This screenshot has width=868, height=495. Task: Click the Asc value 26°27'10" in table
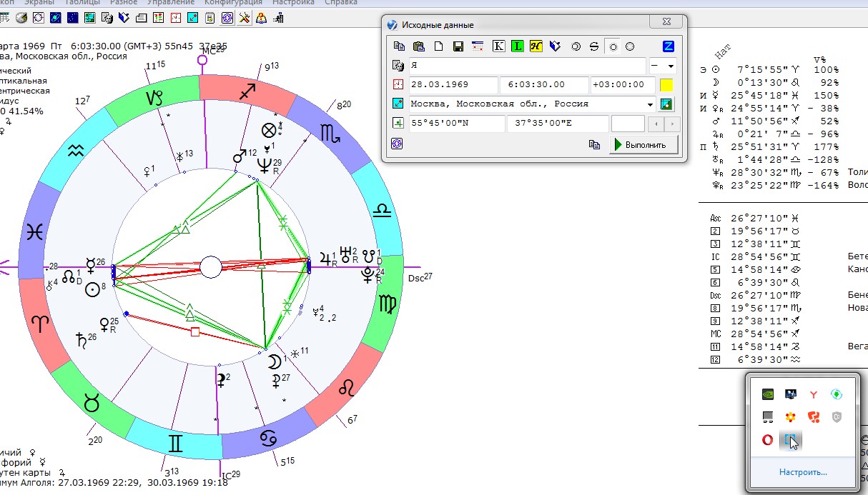[759, 218]
